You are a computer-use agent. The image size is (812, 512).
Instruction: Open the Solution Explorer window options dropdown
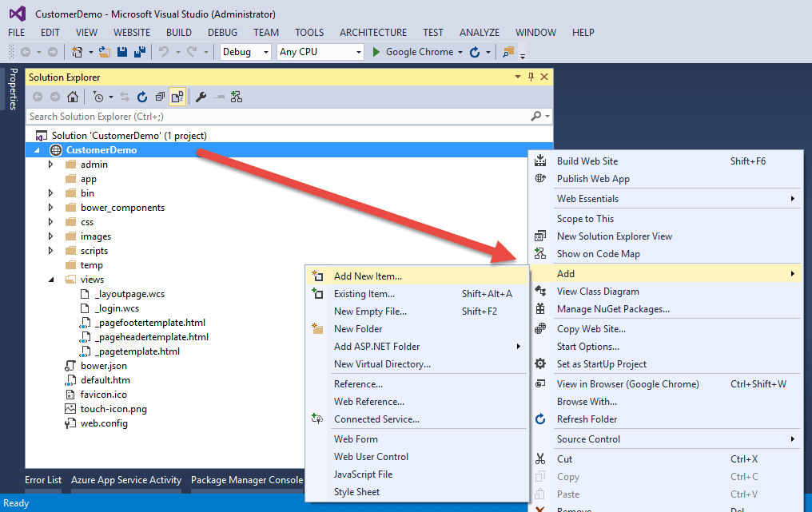517,77
